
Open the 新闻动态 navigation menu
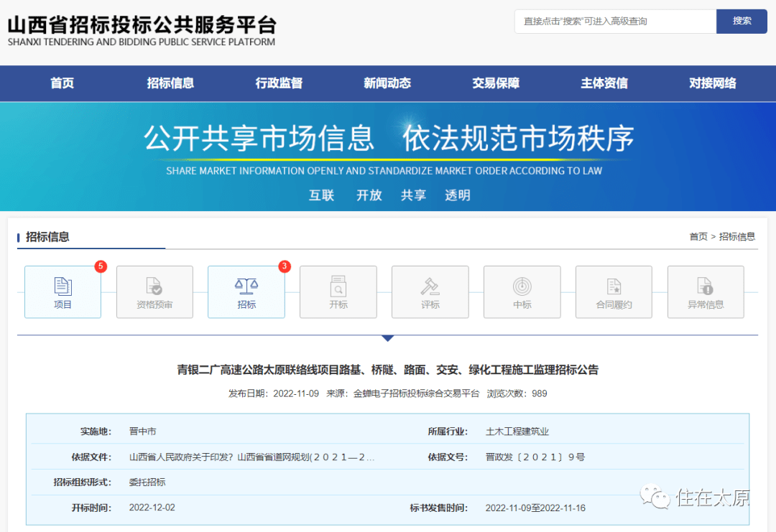(387, 83)
